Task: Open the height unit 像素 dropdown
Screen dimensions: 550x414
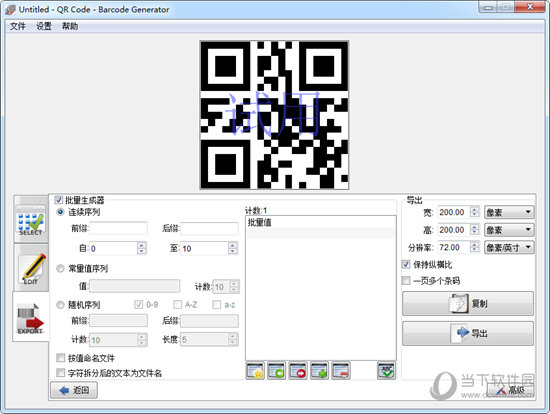Action: coord(509,230)
